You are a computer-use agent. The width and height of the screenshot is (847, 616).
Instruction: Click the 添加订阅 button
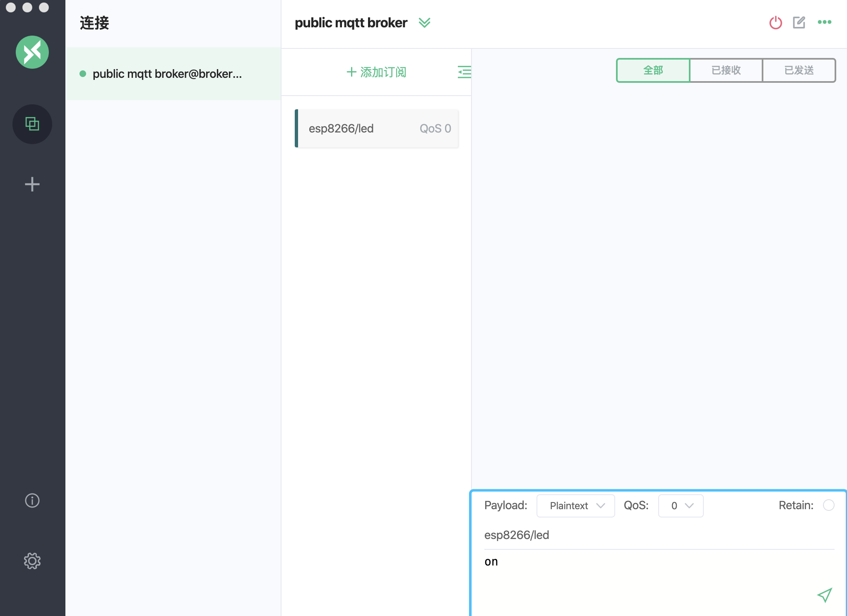[x=376, y=72]
